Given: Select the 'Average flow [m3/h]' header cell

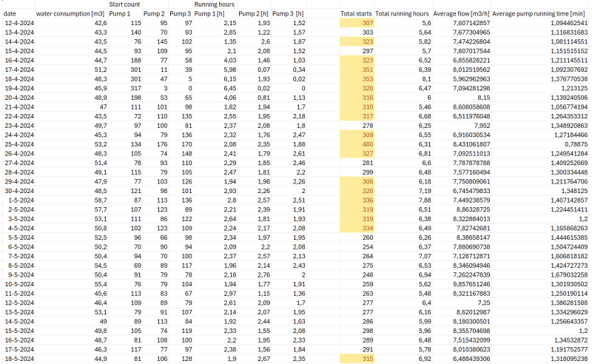Looking at the screenshot, I should pos(461,13).
